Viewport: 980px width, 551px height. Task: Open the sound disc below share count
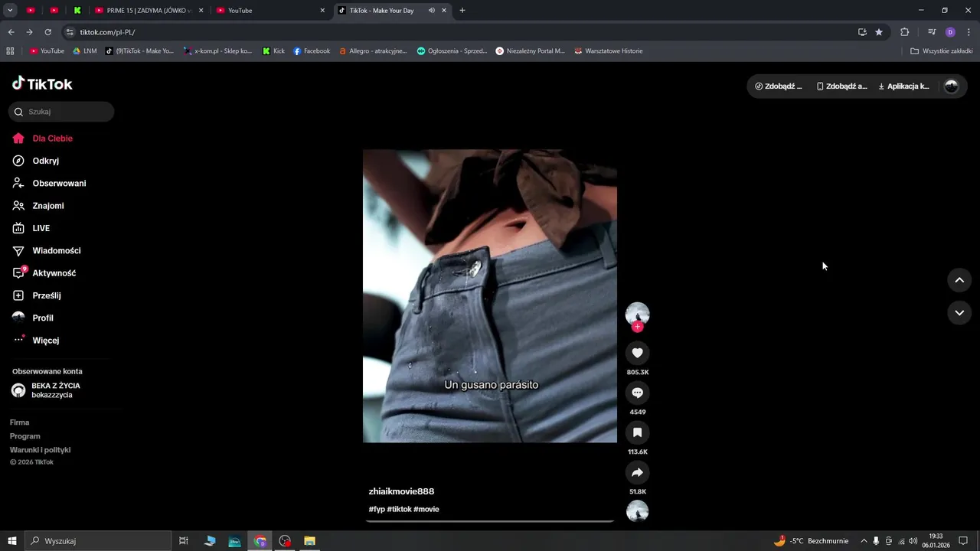point(637,511)
